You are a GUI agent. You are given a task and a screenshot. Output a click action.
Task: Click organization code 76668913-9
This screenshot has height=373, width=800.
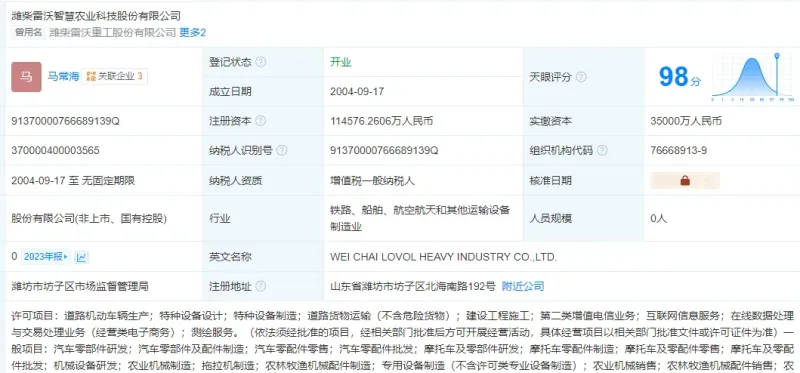pyautogui.click(x=679, y=151)
